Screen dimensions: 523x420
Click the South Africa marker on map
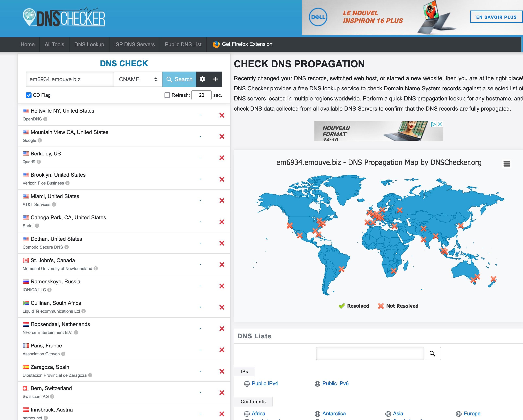(393, 271)
